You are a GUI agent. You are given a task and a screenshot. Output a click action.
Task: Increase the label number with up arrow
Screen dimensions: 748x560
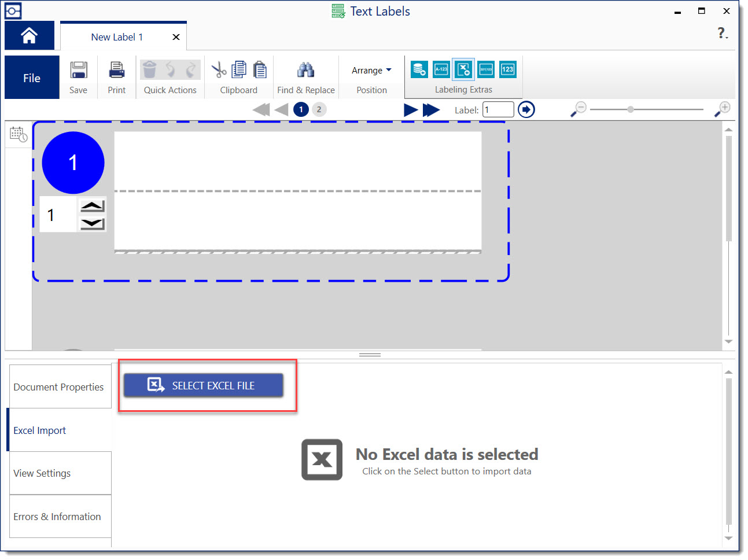click(x=93, y=207)
